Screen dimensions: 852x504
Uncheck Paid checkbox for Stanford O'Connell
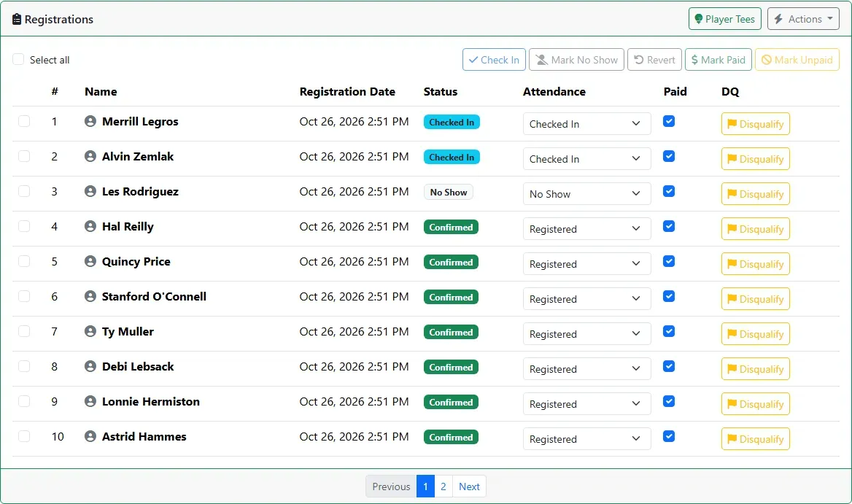tap(669, 297)
